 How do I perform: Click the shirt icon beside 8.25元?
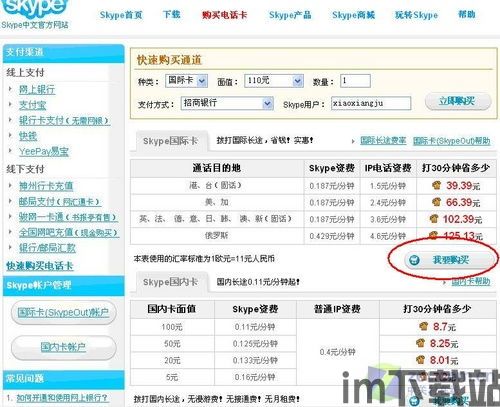click(421, 343)
